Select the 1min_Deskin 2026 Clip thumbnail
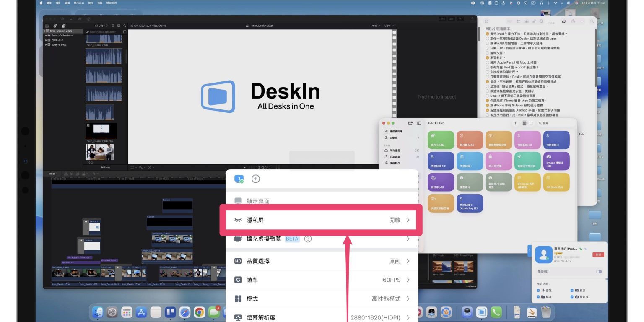Screen dimensions: 644x322 [101, 130]
